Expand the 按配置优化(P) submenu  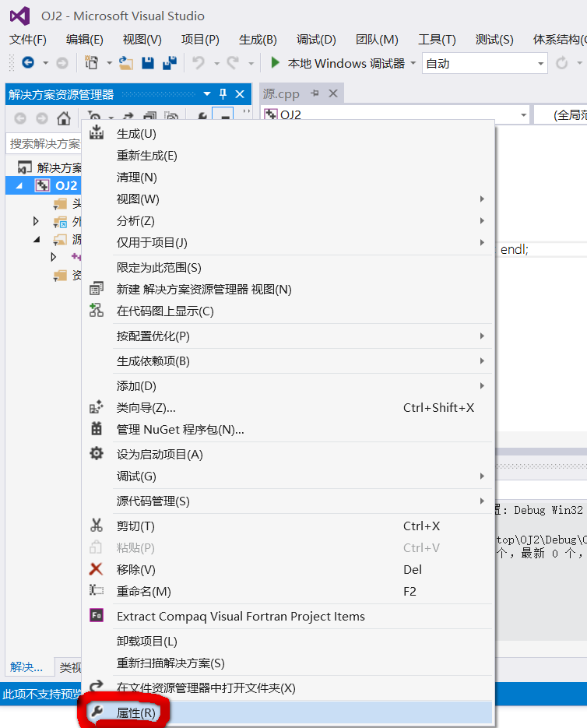(x=287, y=336)
